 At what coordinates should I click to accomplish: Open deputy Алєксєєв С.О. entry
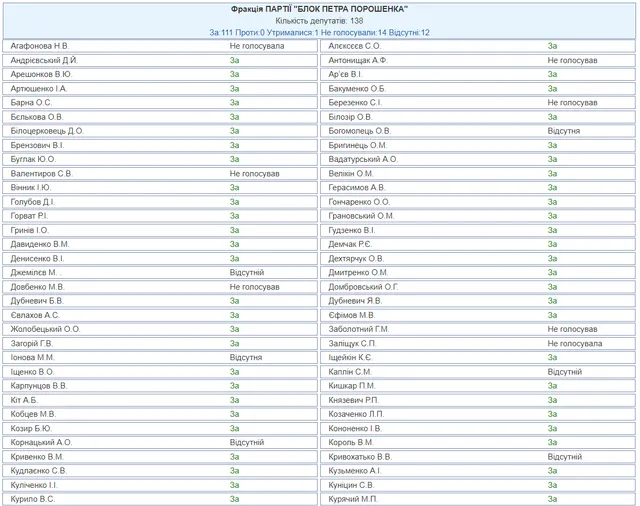355,46
